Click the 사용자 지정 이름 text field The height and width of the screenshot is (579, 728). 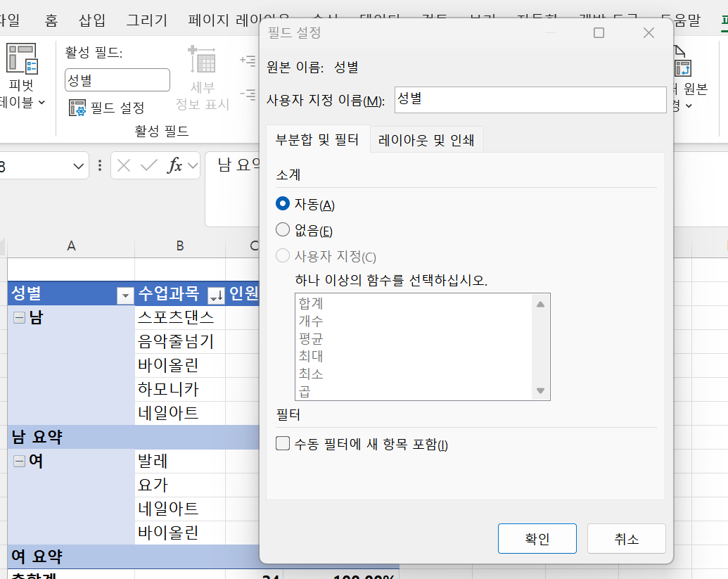(x=529, y=100)
